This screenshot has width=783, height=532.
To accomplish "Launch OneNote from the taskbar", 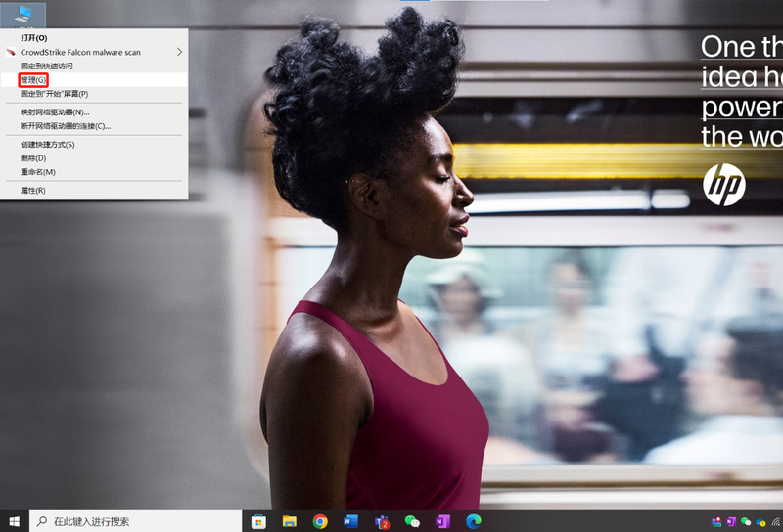I will (442, 521).
